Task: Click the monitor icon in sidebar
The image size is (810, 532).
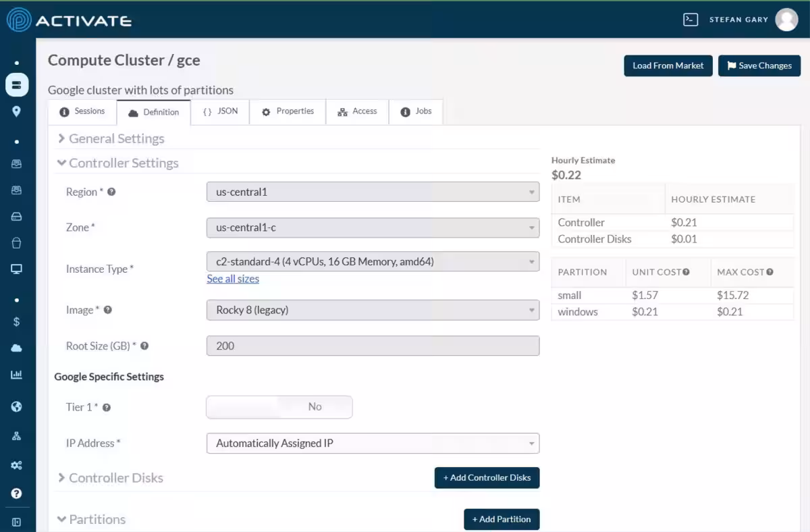Action: pyautogui.click(x=17, y=269)
